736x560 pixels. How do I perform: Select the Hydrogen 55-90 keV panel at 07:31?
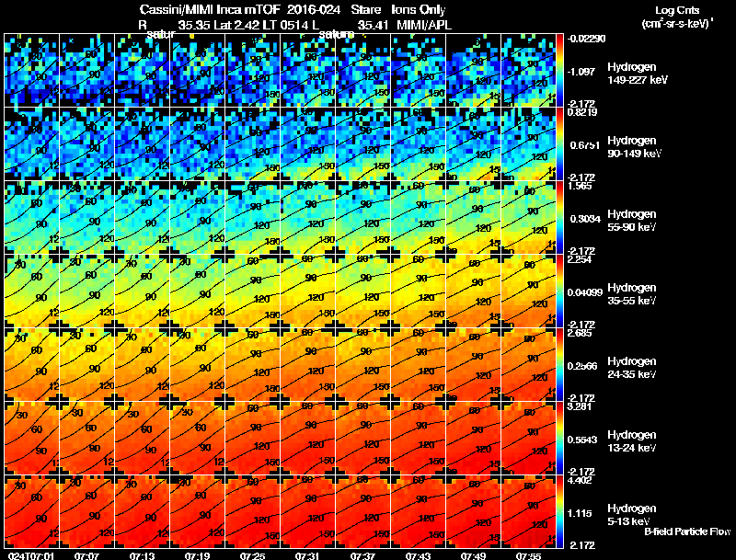[x=308, y=217]
